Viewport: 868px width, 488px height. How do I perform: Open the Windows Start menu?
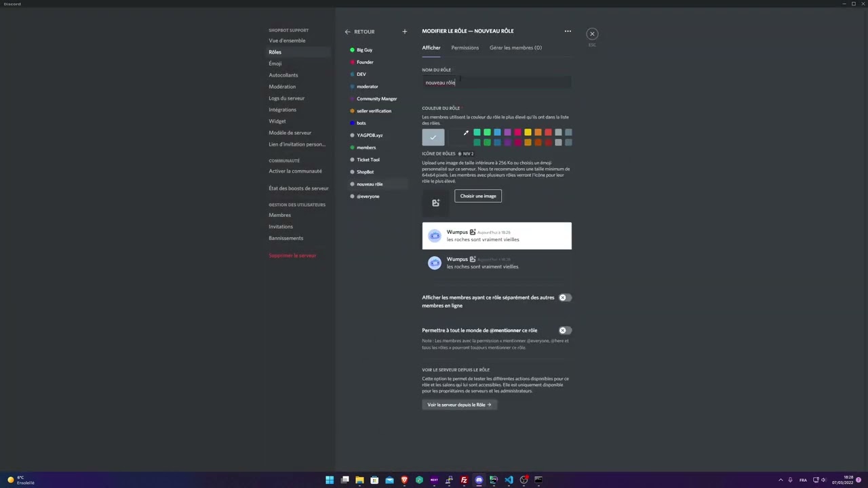coord(330,480)
